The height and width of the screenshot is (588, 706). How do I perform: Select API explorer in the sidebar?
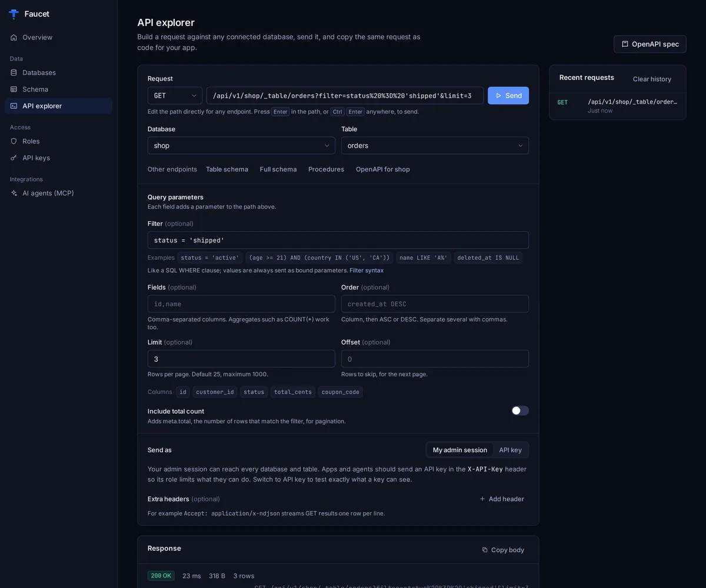point(58,106)
